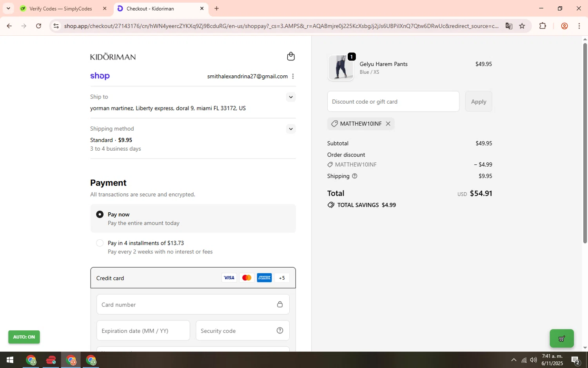This screenshot has width=588, height=368.
Task: Choose Pay in 4 installments radio option
Action: [100, 243]
